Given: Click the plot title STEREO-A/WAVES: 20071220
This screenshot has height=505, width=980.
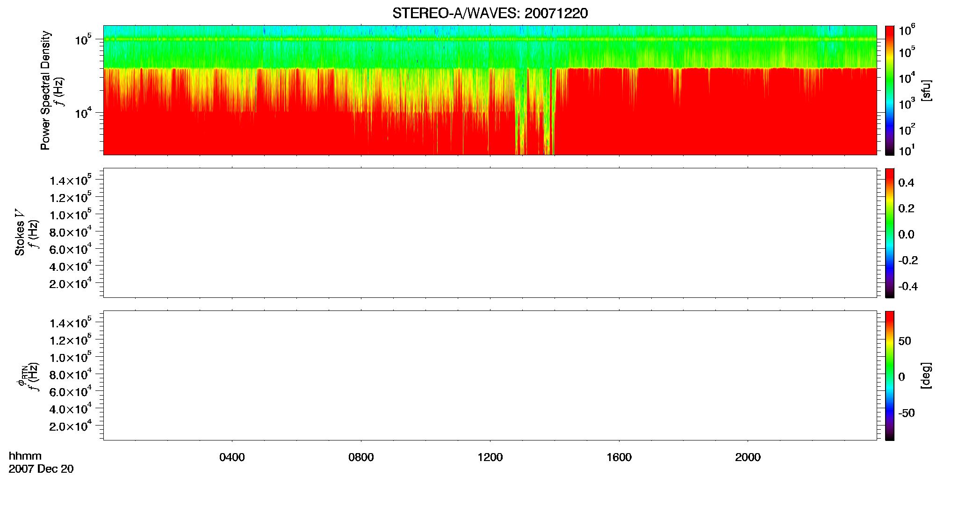Looking at the screenshot, I should 490,13.
